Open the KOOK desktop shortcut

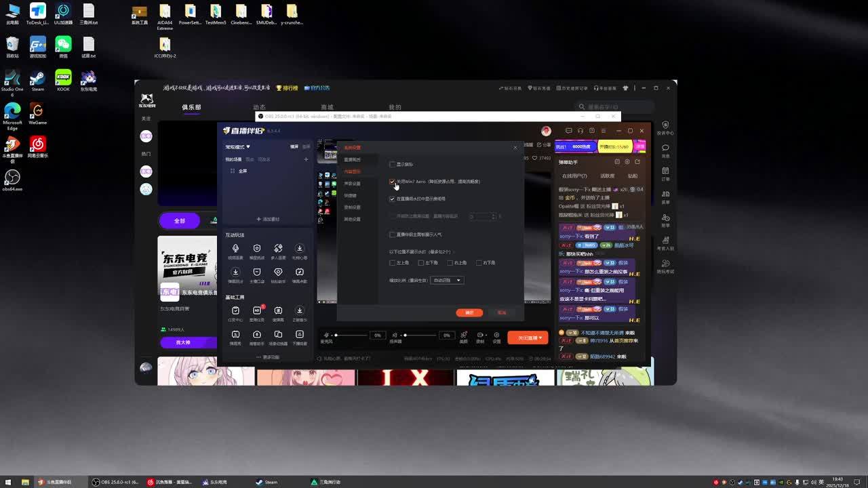63,80
